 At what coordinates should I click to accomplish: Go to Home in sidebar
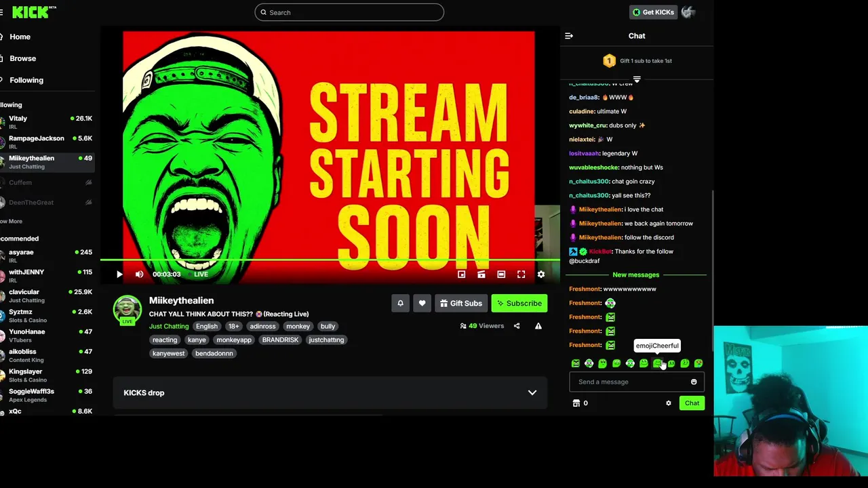pyautogui.click(x=20, y=37)
